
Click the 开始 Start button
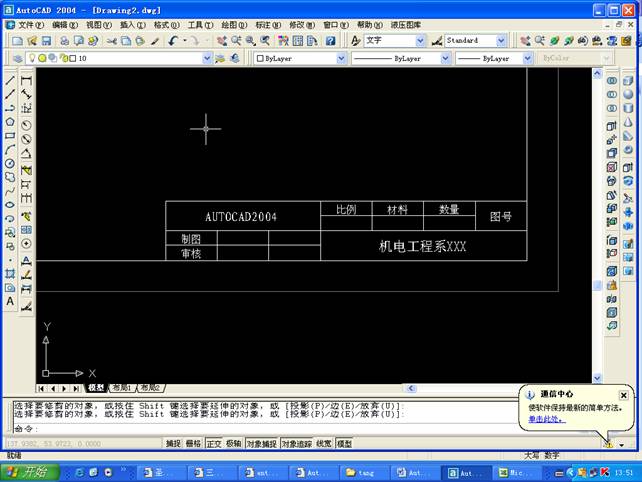[x=29, y=472]
